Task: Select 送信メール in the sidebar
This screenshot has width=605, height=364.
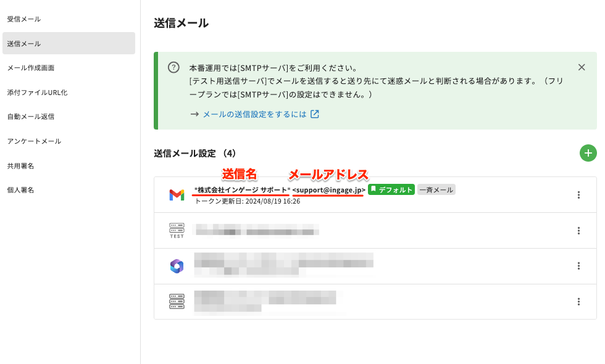Action: click(24, 44)
